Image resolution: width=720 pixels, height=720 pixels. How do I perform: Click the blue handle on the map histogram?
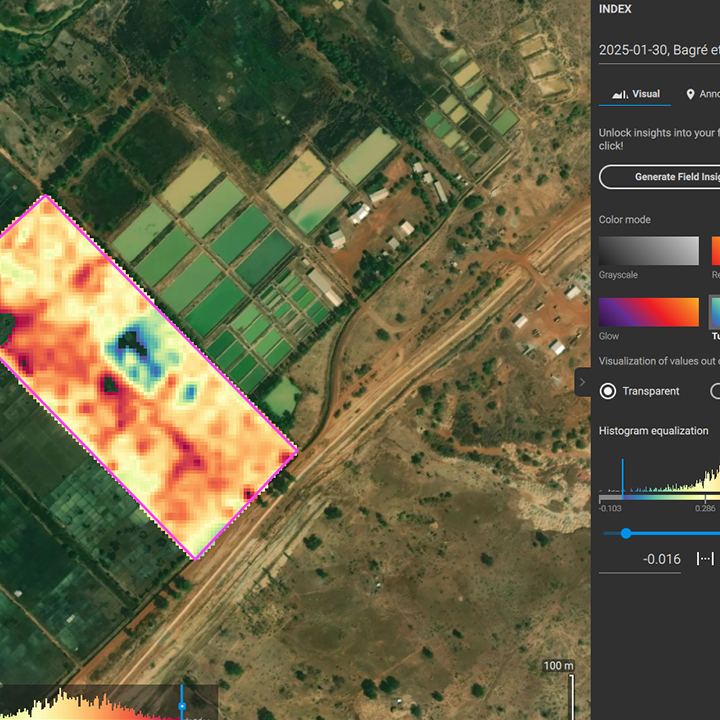coord(182,706)
